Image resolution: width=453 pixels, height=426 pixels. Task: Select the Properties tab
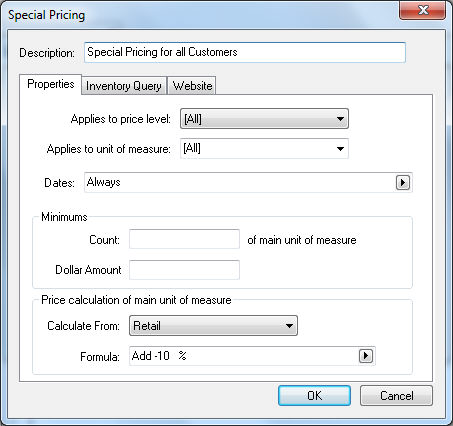tap(51, 84)
